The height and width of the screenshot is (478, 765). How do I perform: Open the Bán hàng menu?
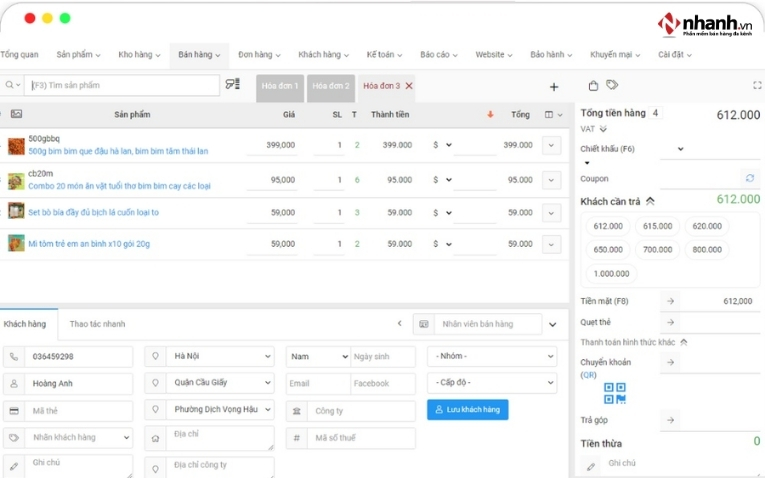point(199,55)
